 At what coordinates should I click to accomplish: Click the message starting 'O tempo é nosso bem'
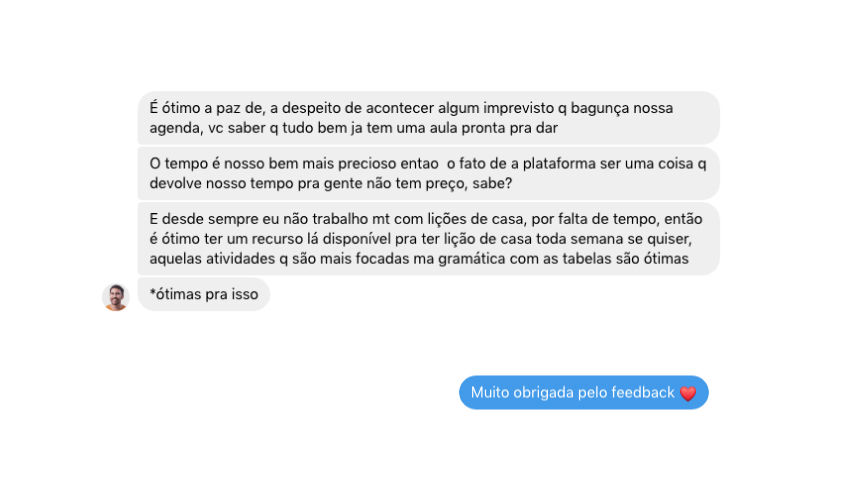pyautogui.click(x=429, y=174)
